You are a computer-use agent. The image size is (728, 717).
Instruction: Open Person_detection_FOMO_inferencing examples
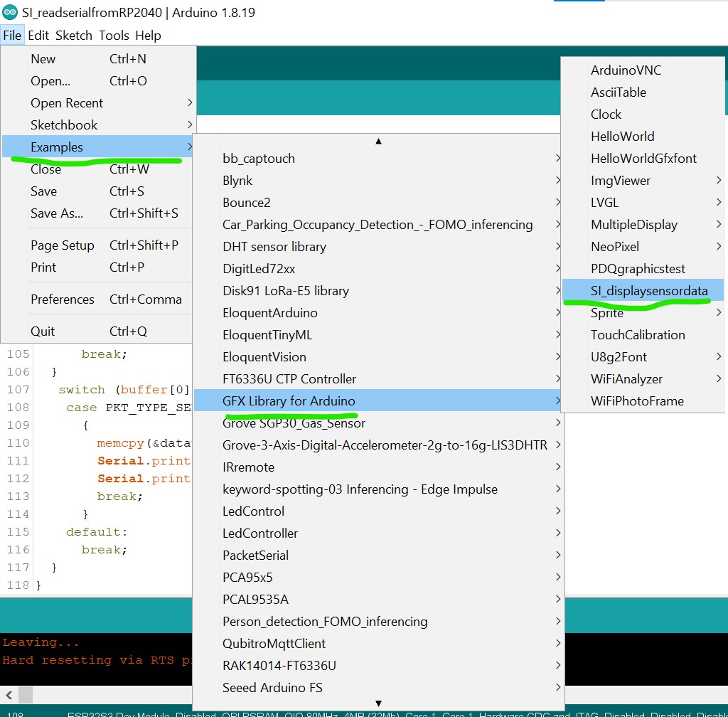[x=378, y=622]
